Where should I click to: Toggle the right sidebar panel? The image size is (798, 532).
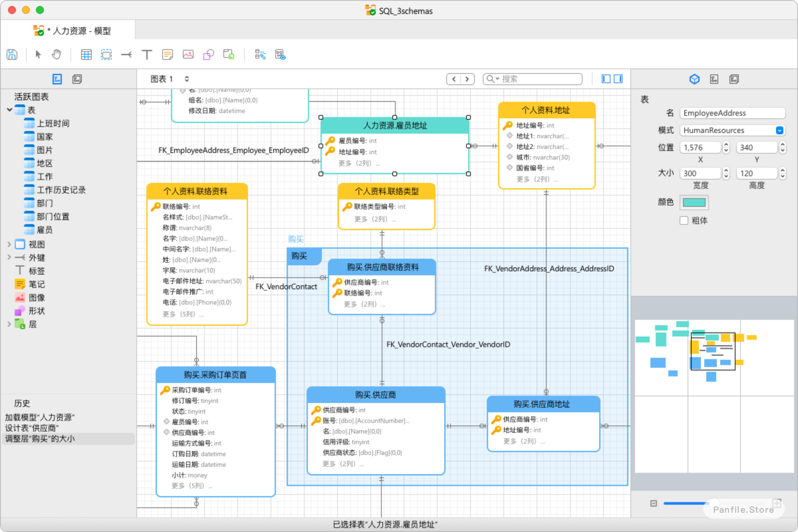[x=618, y=79]
